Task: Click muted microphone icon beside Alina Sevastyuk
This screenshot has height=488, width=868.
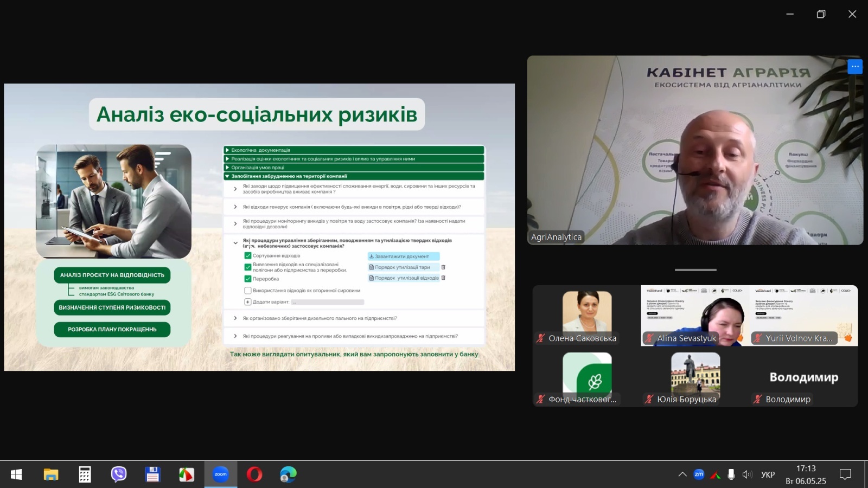Action: 649,338
